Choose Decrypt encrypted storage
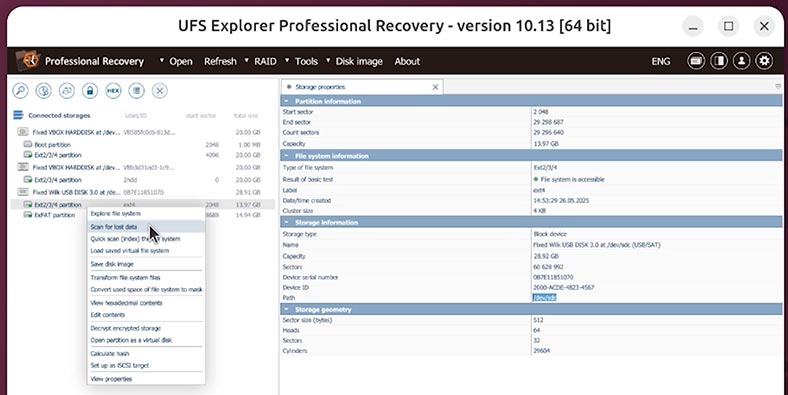 tap(146, 328)
